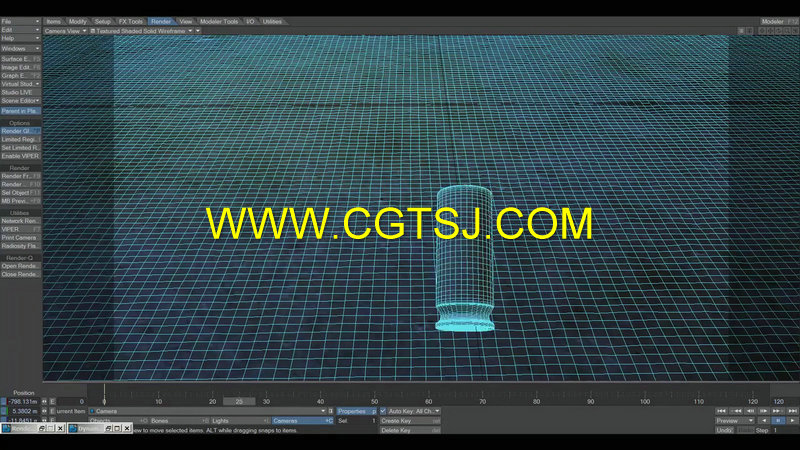This screenshot has height=450, width=800.
Task: Click the viewport move icon
Action: pyautogui.click(x=770, y=31)
